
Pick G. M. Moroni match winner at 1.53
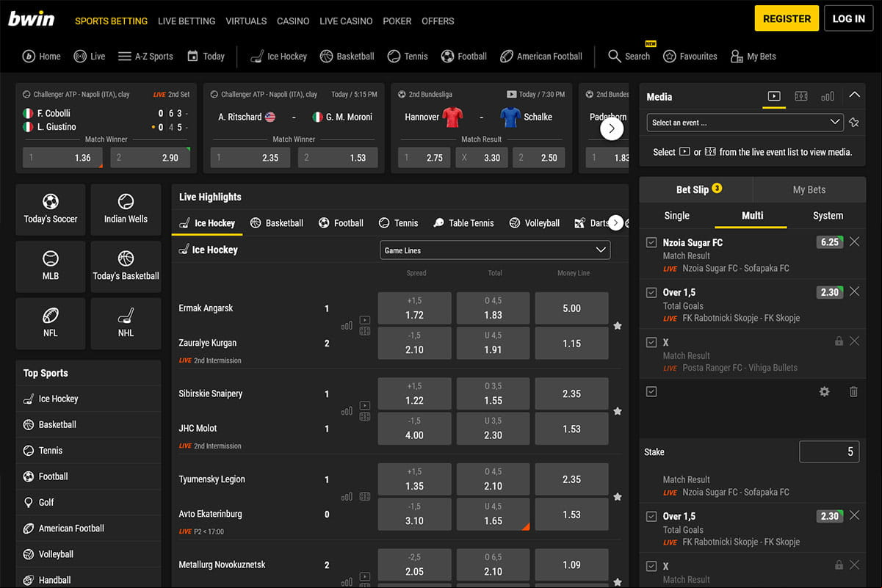(338, 158)
